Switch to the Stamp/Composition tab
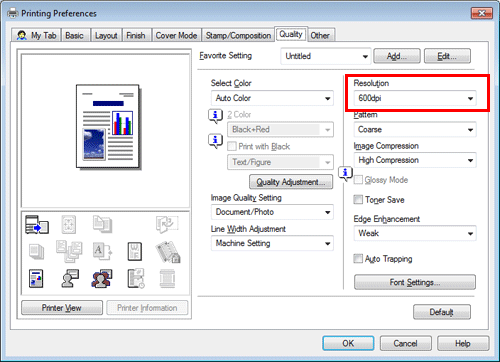Viewport: 500px width, 362px height. 238,35
